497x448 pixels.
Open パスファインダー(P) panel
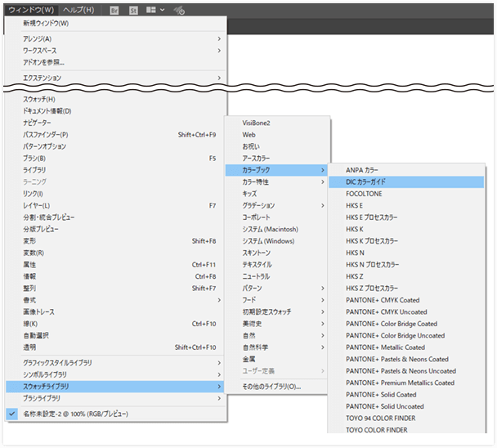click(116, 134)
